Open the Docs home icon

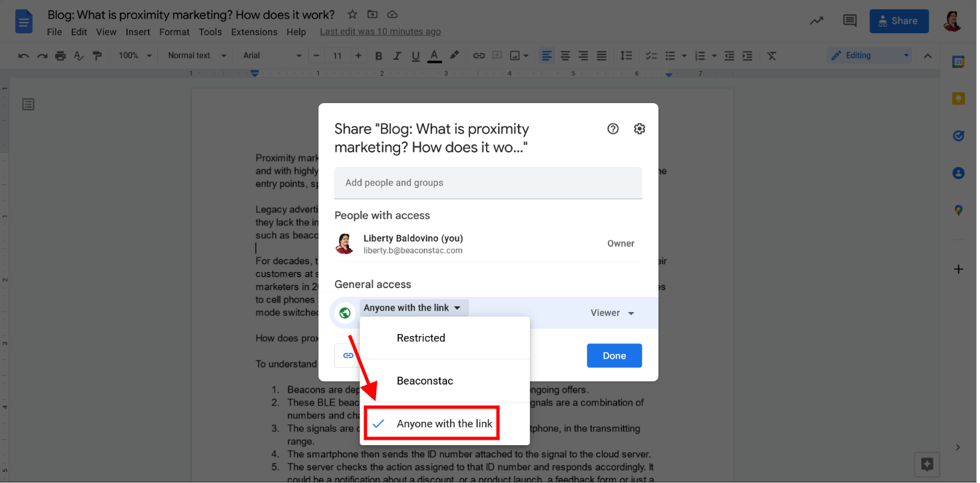(x=24, y=22)
